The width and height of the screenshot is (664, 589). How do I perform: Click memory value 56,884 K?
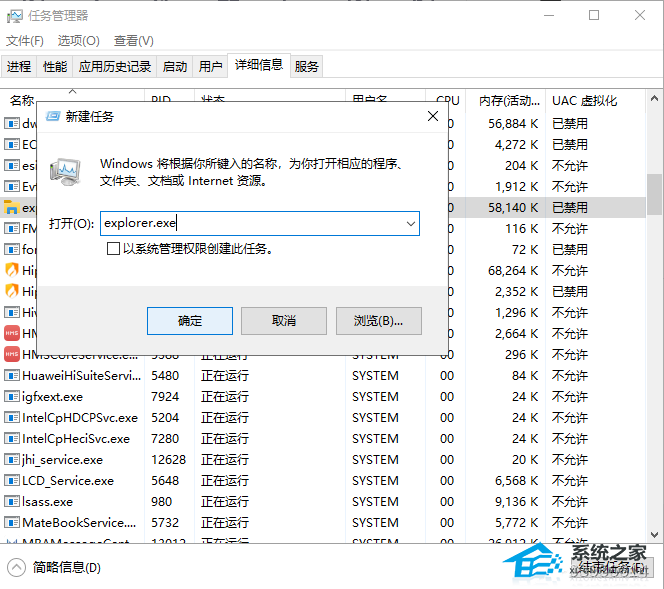click(x=513, y=124)
